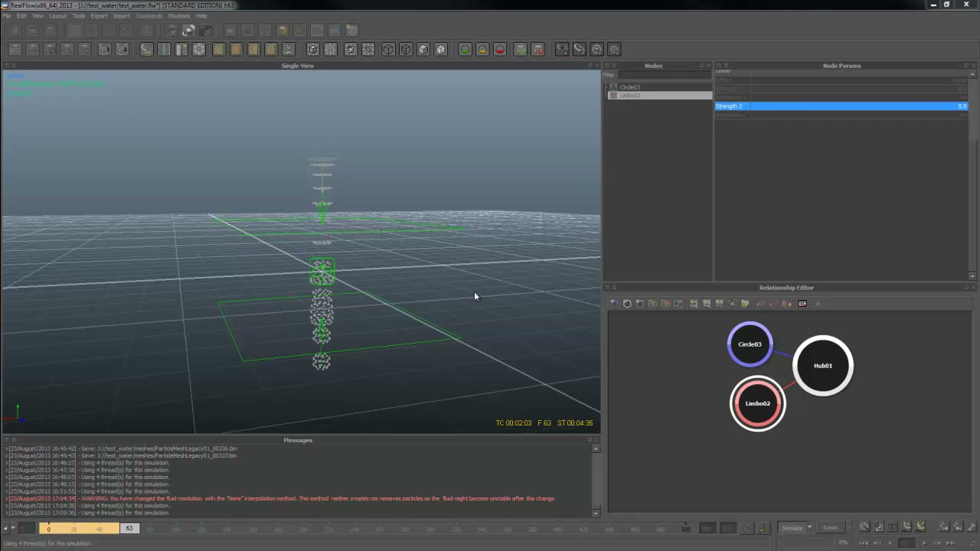This screenshot has width=980, height=551.
Task: Click the Simulate button
Action: pos(792,527)
